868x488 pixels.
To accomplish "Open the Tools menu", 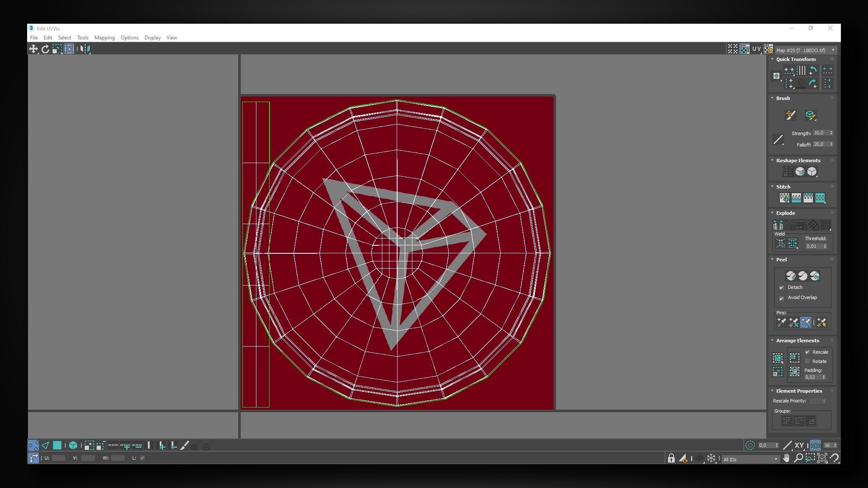I will [83, 38].
